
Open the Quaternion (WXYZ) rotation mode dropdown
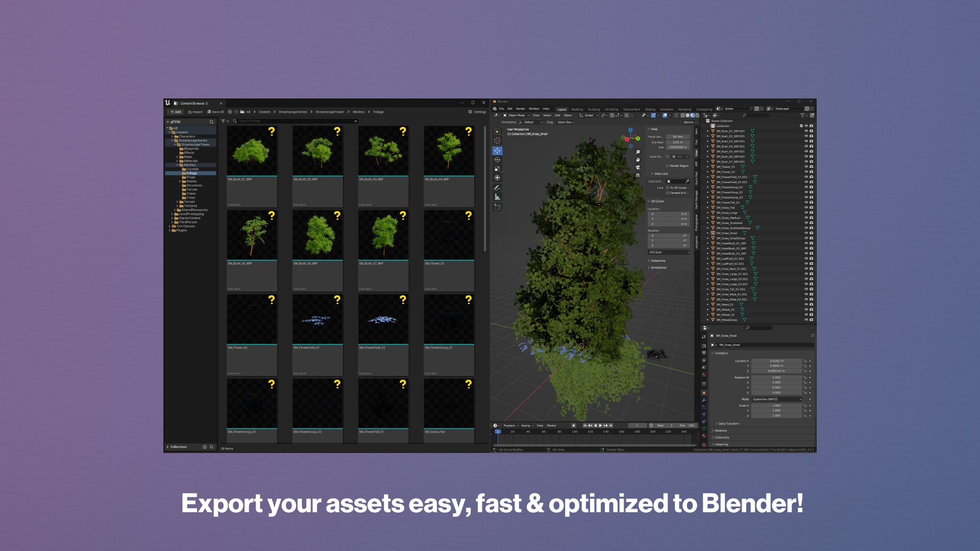776,399
